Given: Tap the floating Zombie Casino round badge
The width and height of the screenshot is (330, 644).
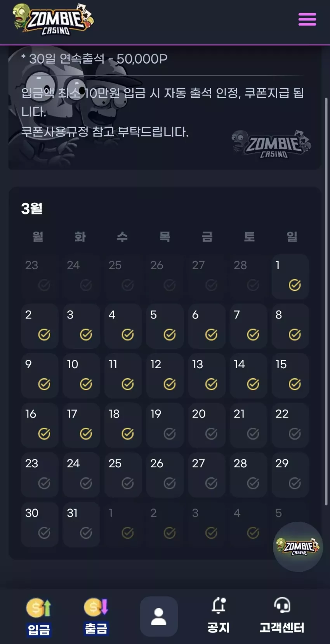Looking at the screenshot, I should pos(298,547).
